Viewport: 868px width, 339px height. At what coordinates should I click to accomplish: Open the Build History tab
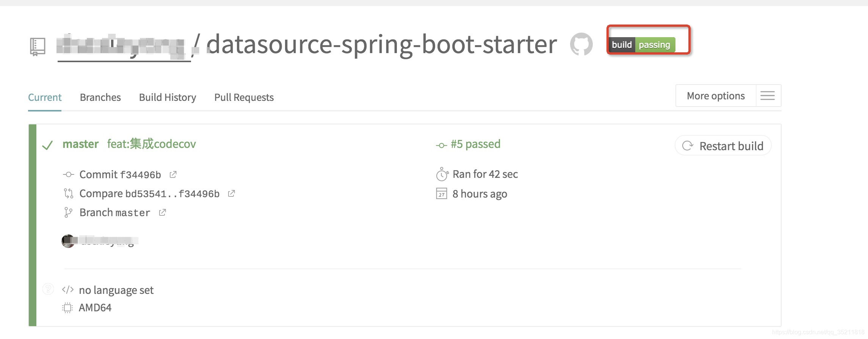(x=168, y=97)
